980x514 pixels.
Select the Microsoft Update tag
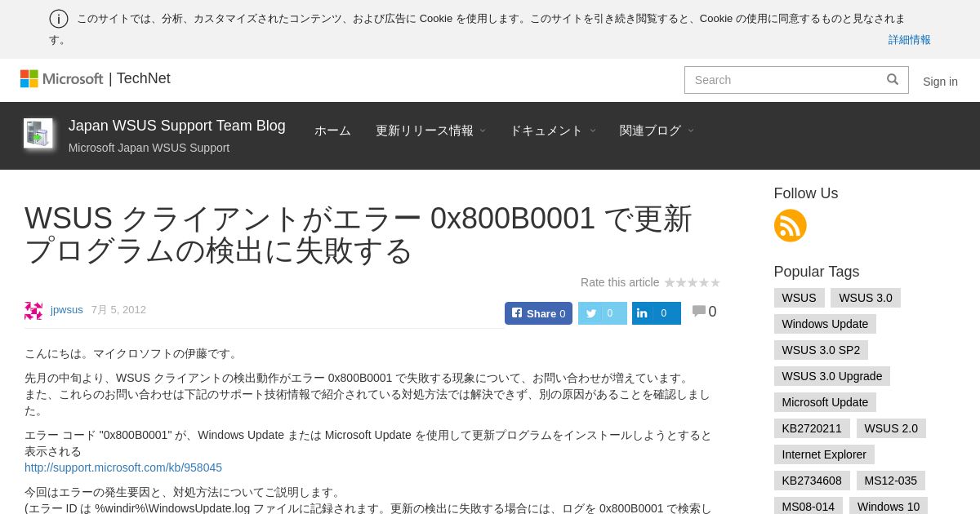[825, 402]
